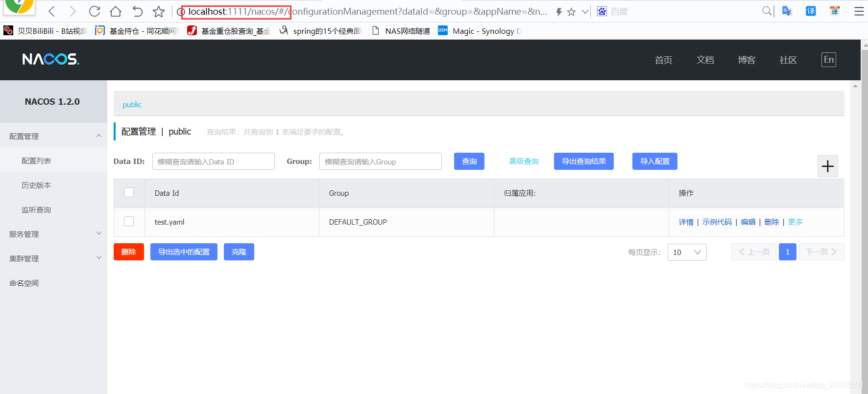This screenshot has height=394, width=868.
Task: Click the Baidu paw search engine icon
Action: tap(602, 11)
